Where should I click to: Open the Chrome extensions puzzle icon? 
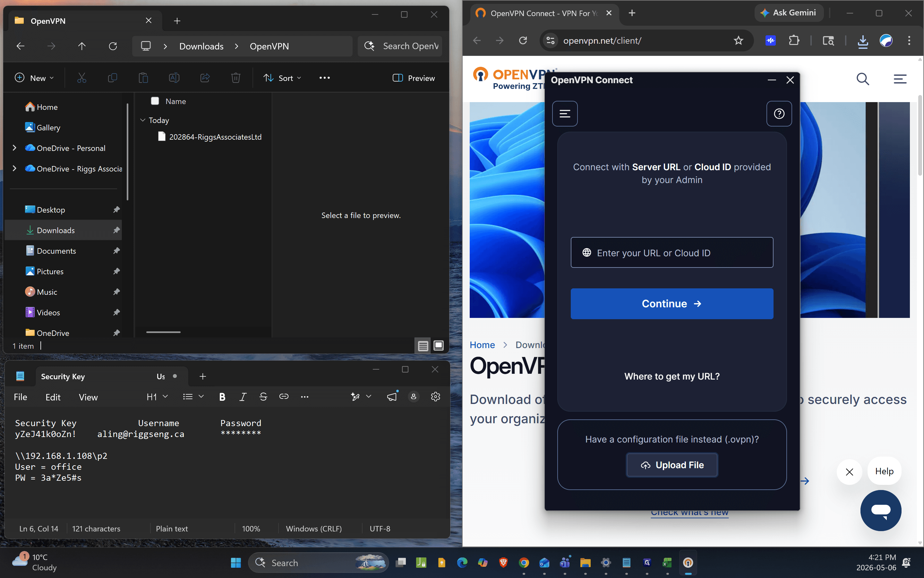794,40
